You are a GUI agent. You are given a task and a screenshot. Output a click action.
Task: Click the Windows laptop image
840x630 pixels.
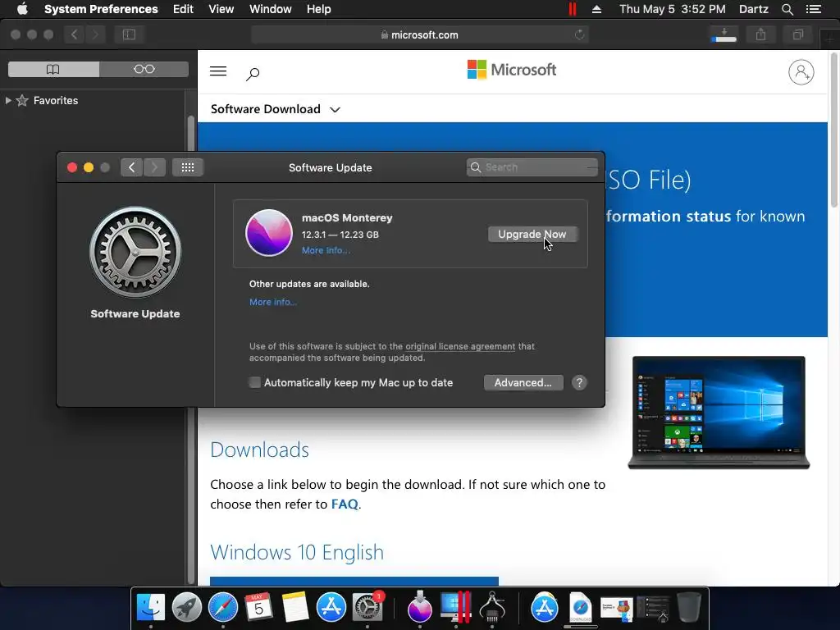719,413
